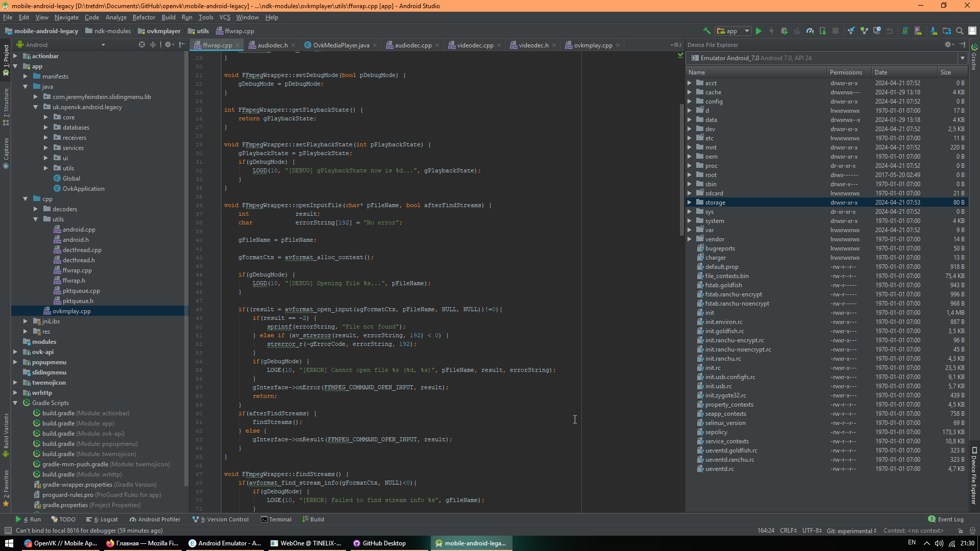Click Attach debugger to Android process
Image resolution: width=980 pixels, height=551 pixels.
point(823,31)
